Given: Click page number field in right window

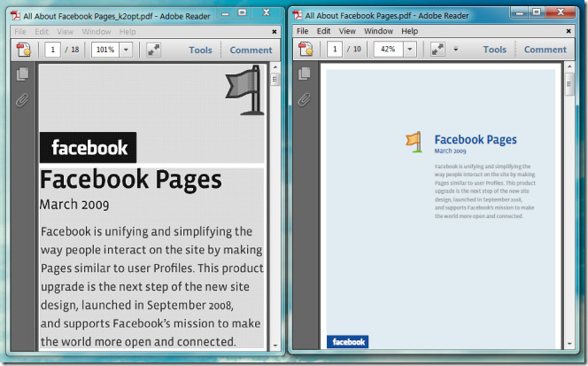Looking at the screenshot, I should [x=335, y=49].
